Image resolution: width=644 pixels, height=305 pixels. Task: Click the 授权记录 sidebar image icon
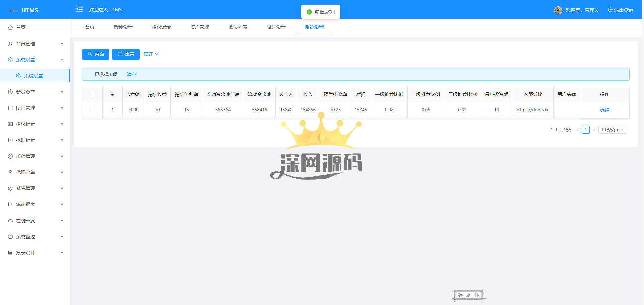[x=10, y=124]
